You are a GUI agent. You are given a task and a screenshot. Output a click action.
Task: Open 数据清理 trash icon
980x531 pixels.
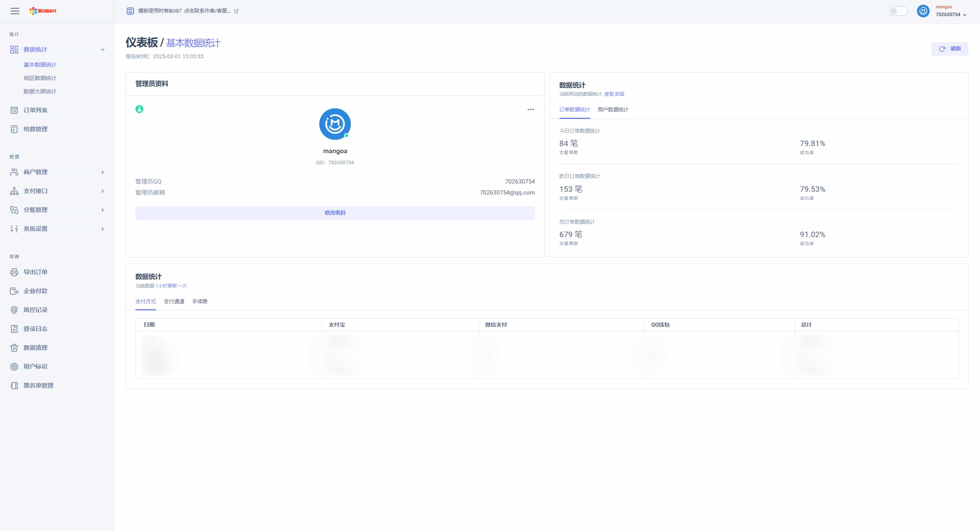tap(14, 348)
